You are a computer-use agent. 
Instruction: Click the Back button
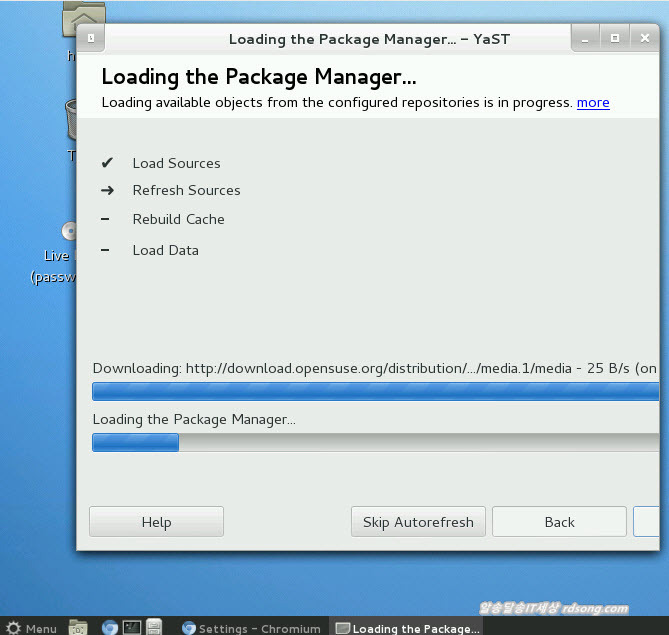(x=559, y=522)
